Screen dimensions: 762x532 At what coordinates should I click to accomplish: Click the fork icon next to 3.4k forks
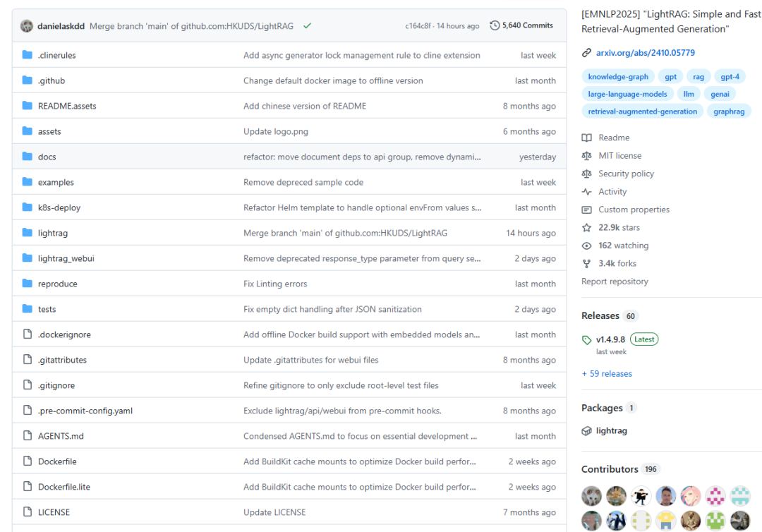click(x=586, y=263)
